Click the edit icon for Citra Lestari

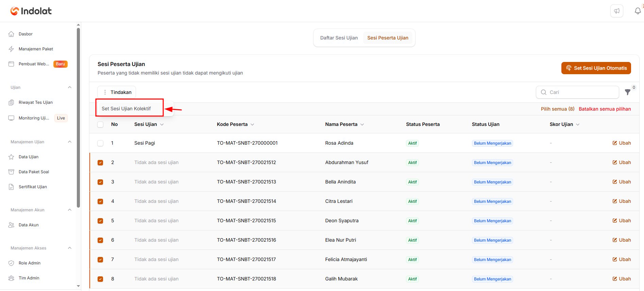tap(615, 201)
